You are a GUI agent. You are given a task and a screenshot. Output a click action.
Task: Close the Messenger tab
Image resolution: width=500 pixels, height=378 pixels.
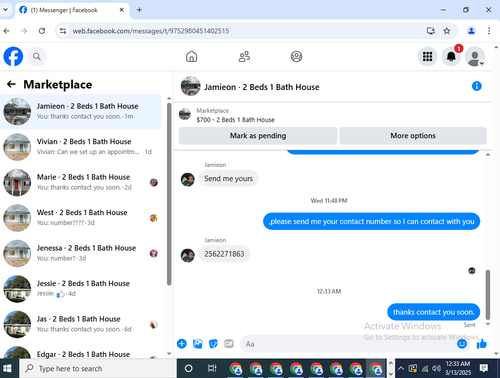[x=122, y=10]
